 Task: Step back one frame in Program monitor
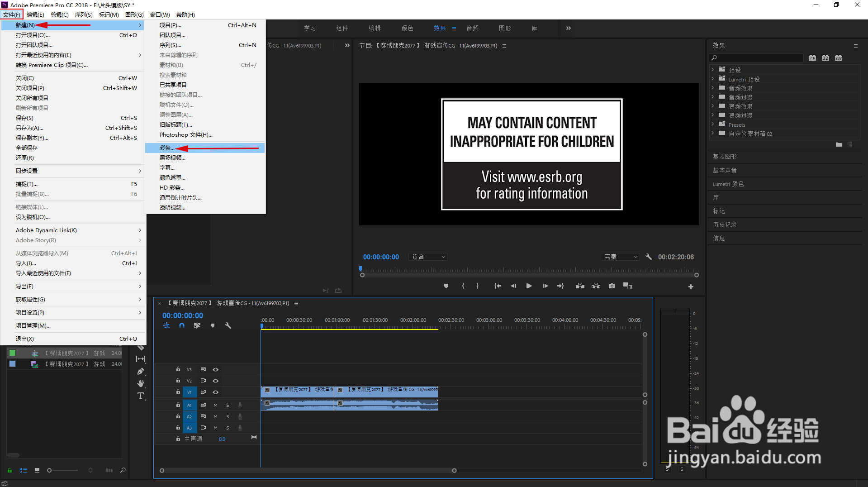click(513, 286)
